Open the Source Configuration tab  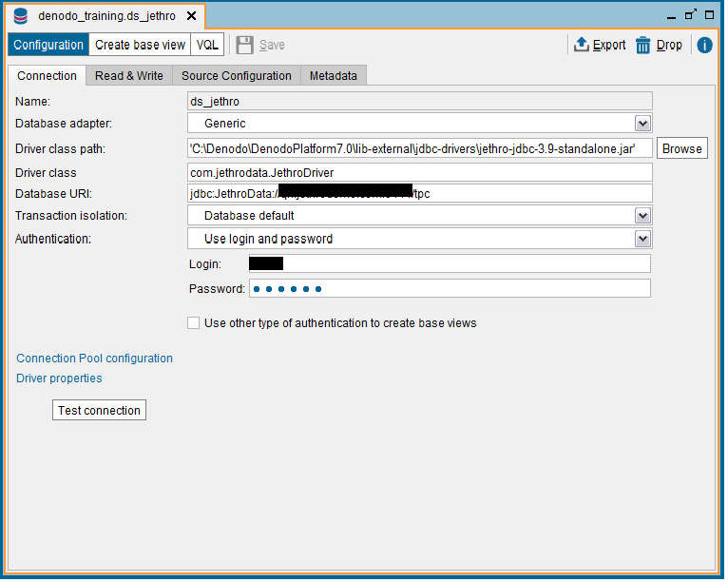(237, 76)
